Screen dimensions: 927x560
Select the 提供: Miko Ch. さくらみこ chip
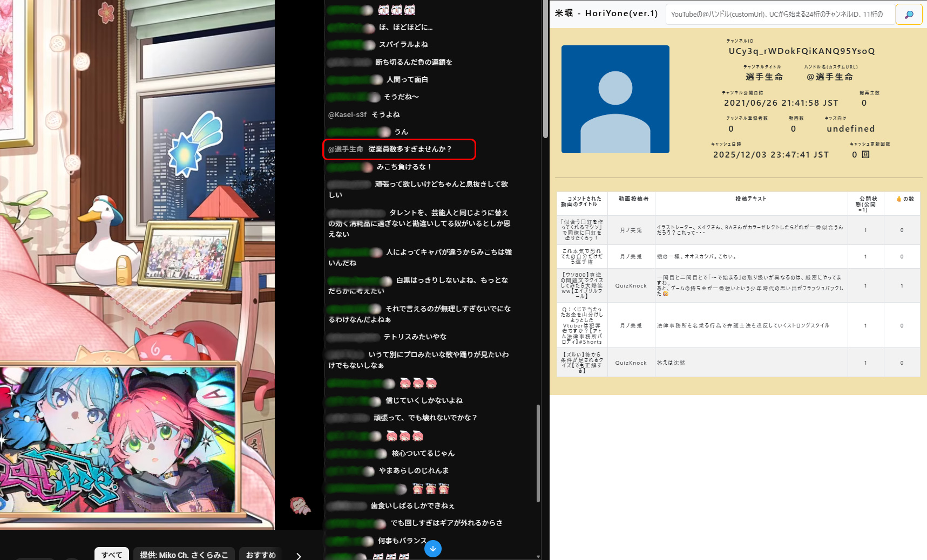(x=184, y=555)
